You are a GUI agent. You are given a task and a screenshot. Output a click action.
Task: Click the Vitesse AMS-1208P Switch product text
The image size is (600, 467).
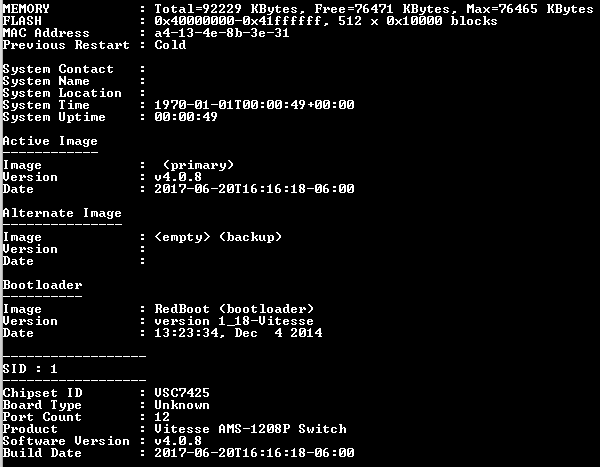coord(250,429)
